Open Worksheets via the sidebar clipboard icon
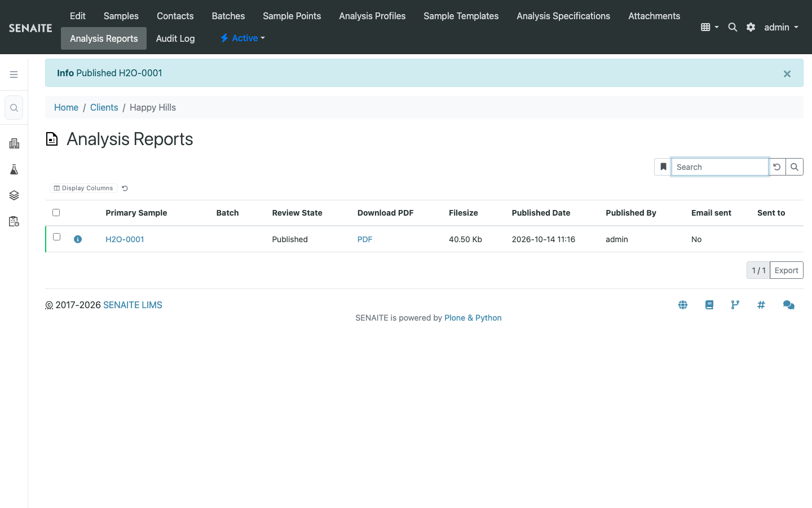Image resolution: width=812 pixels, height=508 pixels. click(14, 221)
